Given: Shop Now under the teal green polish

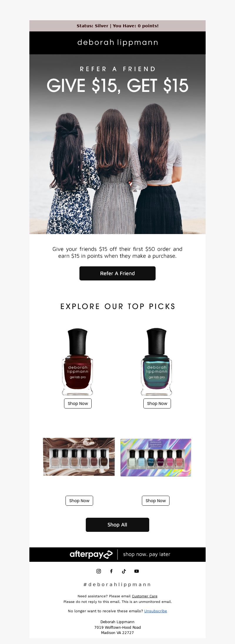Looking at the screenshot, I should [x=157, y=403].
